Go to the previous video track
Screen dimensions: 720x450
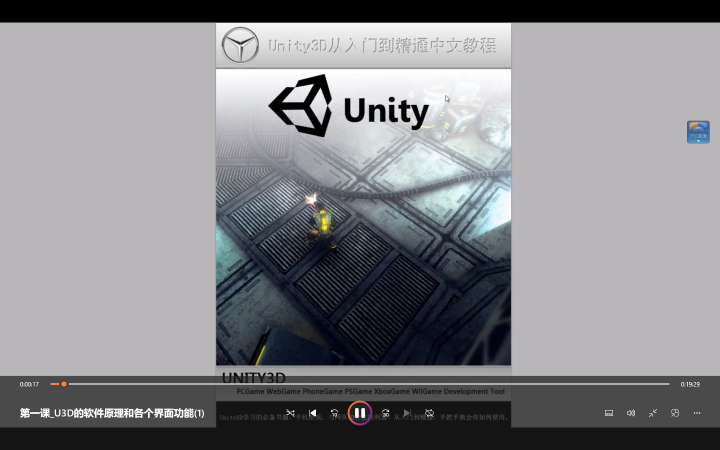[x=313, y=413]
